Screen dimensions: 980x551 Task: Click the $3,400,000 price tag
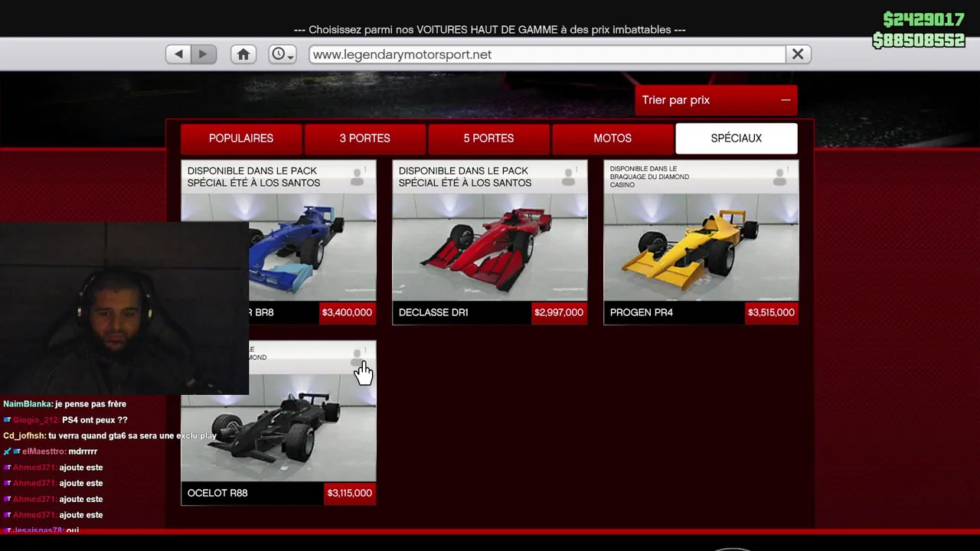click(x=347, y=312)
